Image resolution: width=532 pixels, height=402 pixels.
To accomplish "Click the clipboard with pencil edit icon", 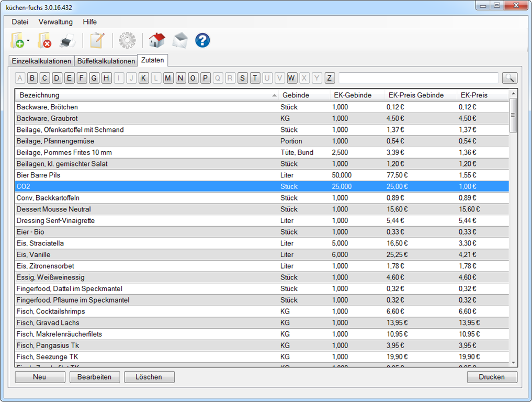I will click(97, 40).
